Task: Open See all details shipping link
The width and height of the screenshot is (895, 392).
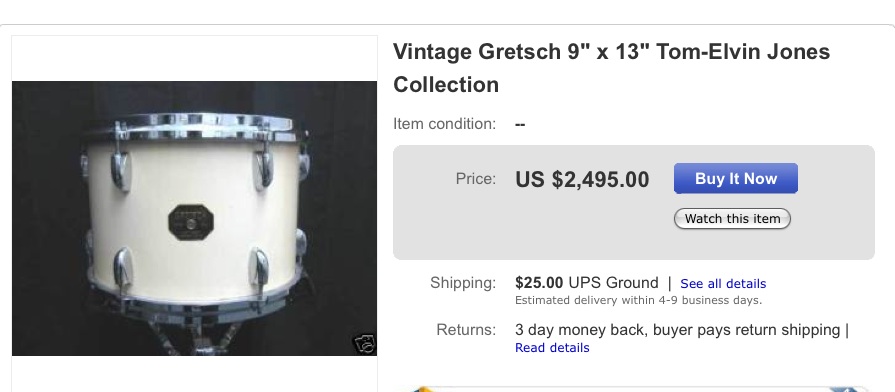Action: coord(723,284)
